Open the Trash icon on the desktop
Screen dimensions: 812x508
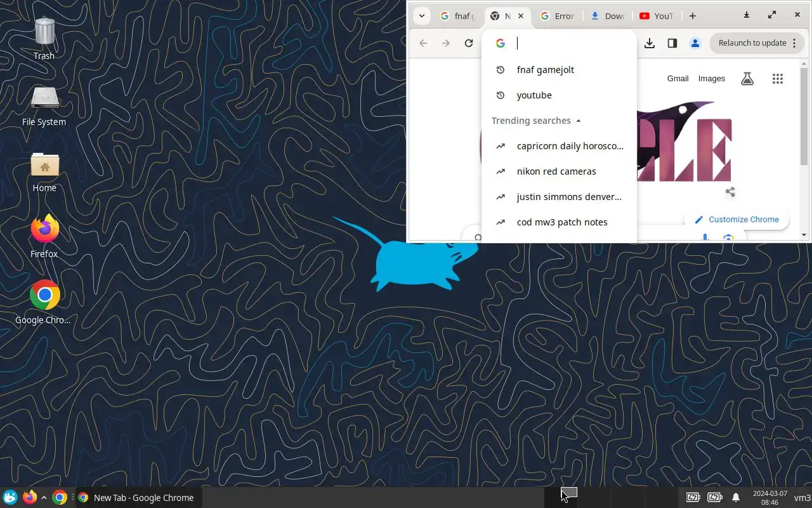point(44,38)
